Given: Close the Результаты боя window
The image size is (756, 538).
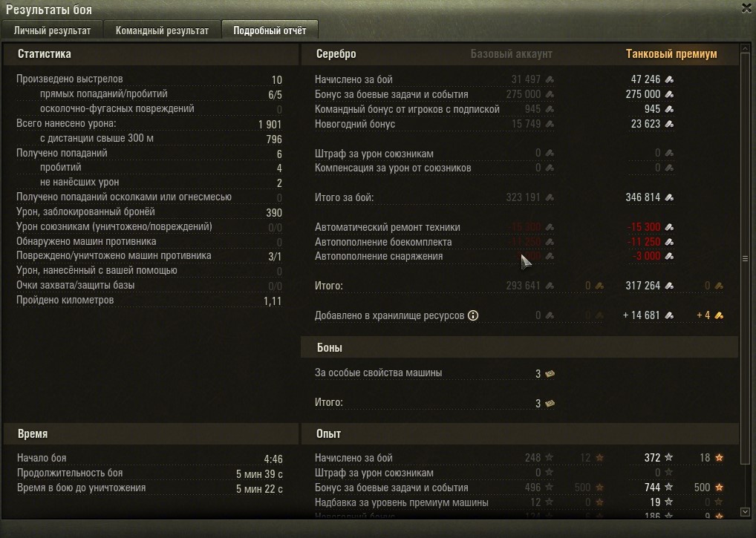Looking at the screenshot, I should [746, 8].
